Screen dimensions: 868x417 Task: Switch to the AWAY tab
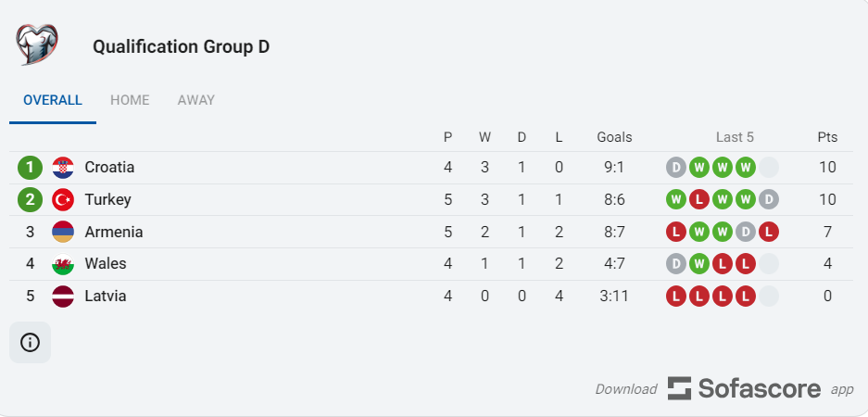point(196,100)
